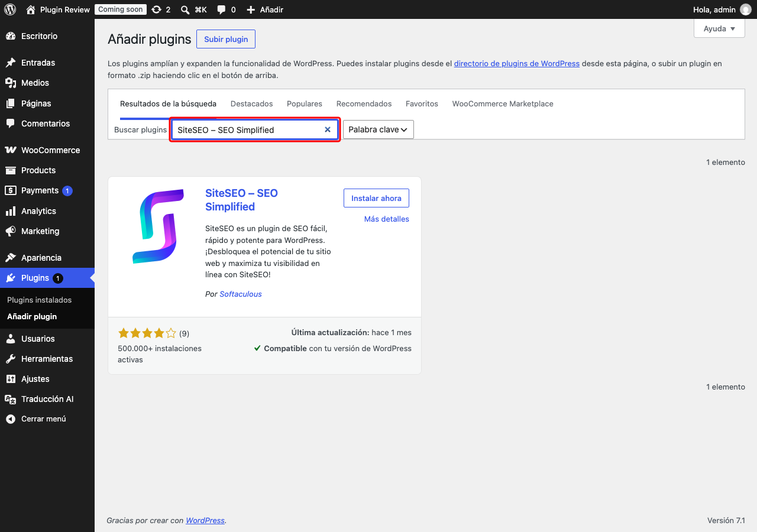Follow the directorio de plugins de WordPress link

(517, 64)
